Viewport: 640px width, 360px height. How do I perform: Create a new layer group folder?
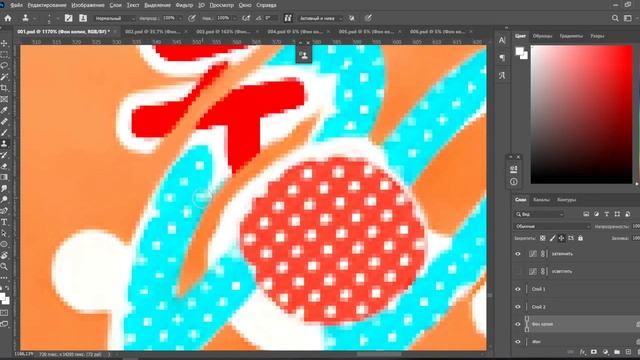point(617,352)
